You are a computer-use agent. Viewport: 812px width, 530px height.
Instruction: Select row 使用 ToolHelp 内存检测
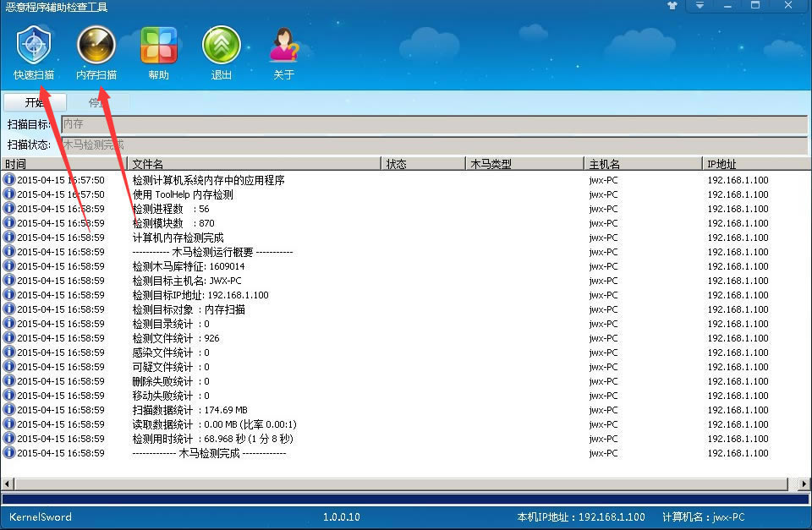(406, 194)
